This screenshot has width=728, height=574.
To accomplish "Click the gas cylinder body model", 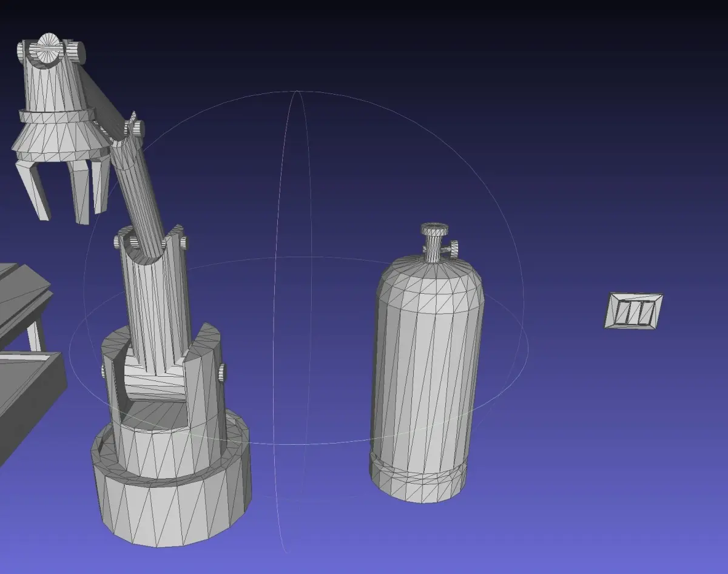I will pyautogui.click(x=426, y=379).
